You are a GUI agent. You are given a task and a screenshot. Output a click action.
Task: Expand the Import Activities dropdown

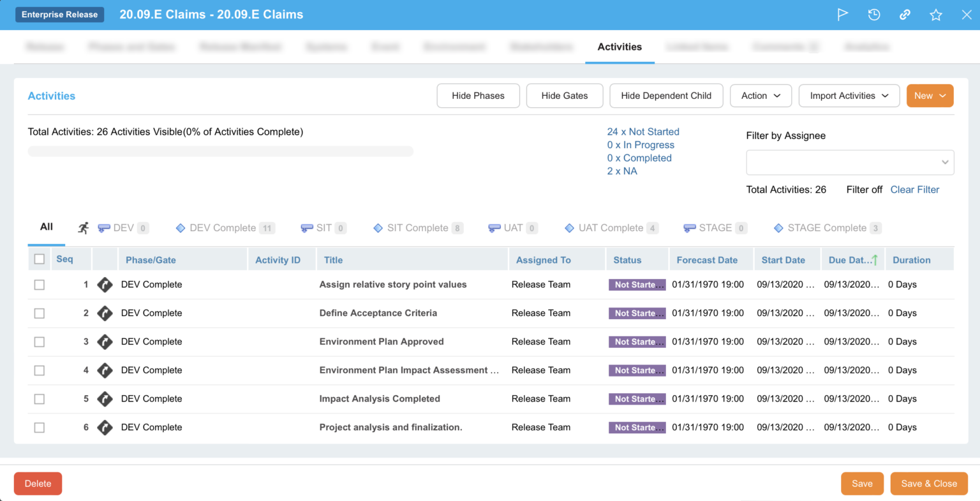click(849, 96)
